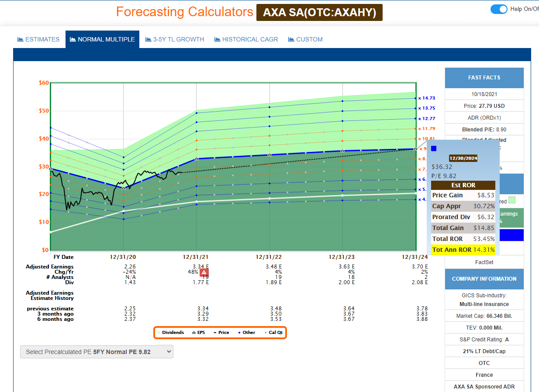Click the 2.08 E dividend estimate
539x392 pixels.
(419, 282)
